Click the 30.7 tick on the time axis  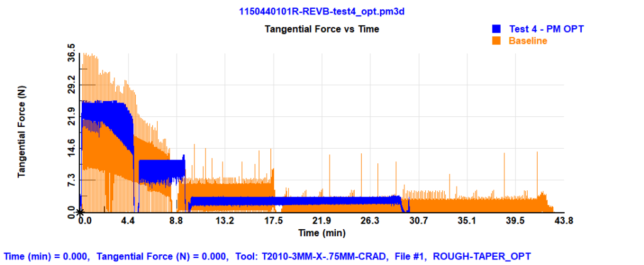(418, 221)
